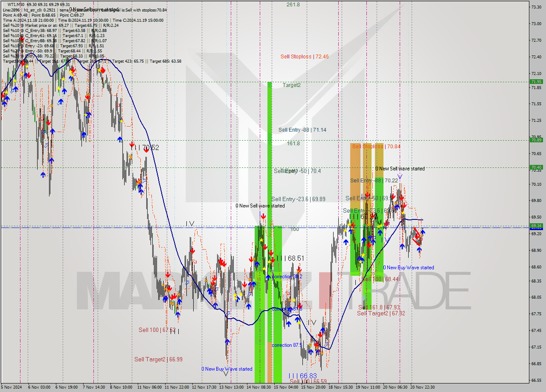Image resolution: width=546 pixels, height=392 pixels.
Task: Click the '8 Nov 10:00' time label
Action: click(122, 387)
